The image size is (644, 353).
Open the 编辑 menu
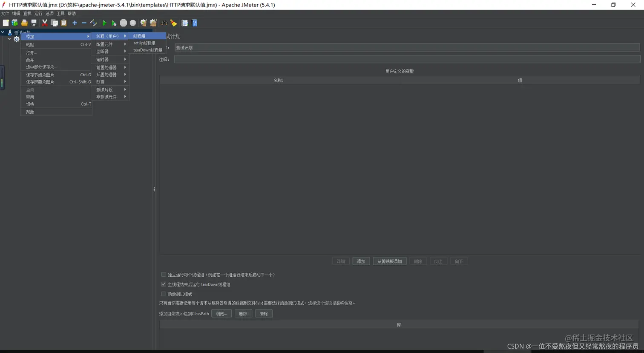16,14
